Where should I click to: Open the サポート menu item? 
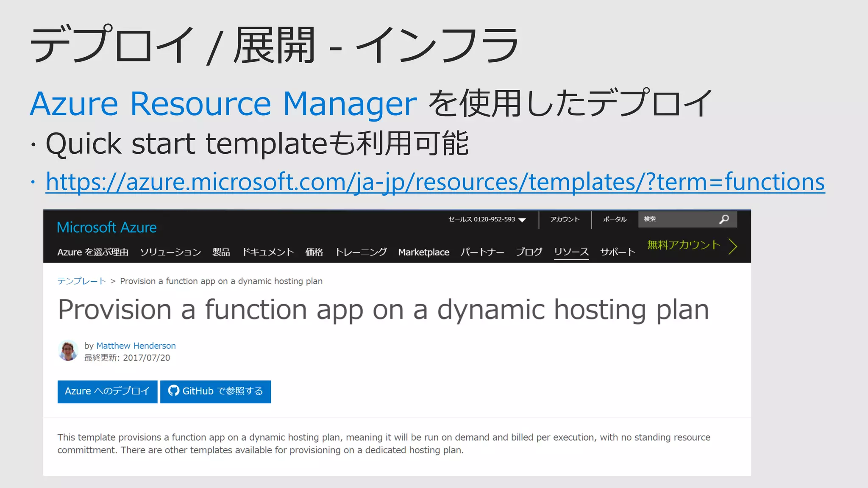[618, 252]
